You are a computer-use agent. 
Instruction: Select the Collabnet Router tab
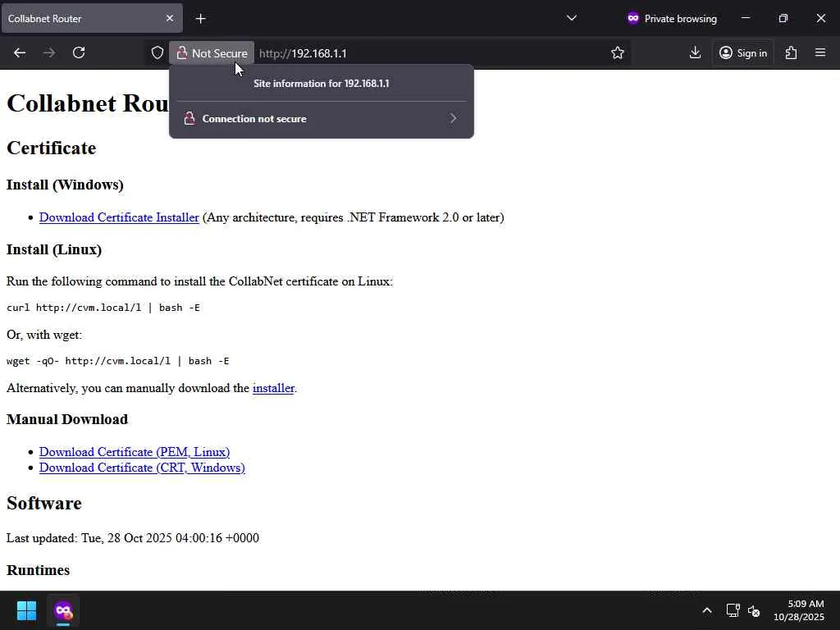tap(92, 18)
